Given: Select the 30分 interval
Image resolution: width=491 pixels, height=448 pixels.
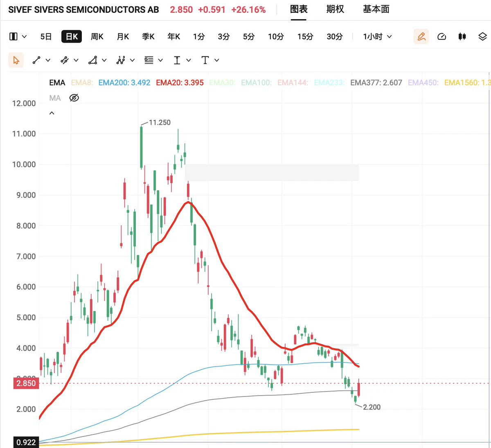Looking at the screenshot, I should tap(335, 36).
